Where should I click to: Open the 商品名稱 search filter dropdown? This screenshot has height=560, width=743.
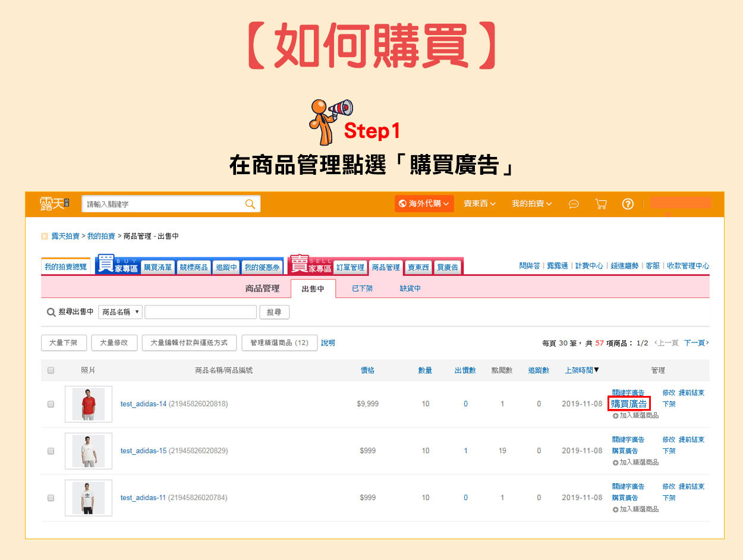pos(120,312)
